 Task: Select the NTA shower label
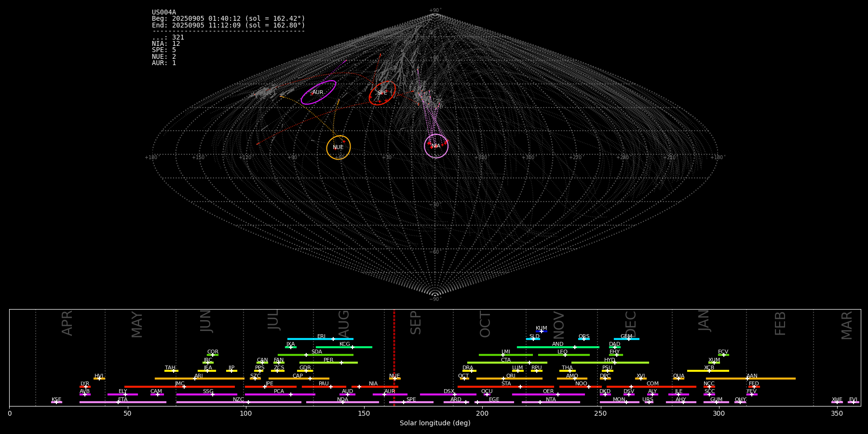tap(551, 400)
